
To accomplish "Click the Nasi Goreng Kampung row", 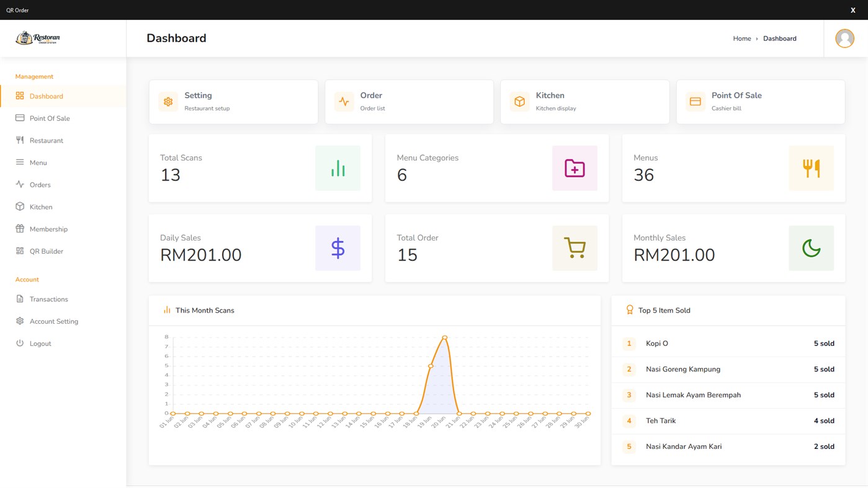I will pyautogui.click(x=728, y=369).
